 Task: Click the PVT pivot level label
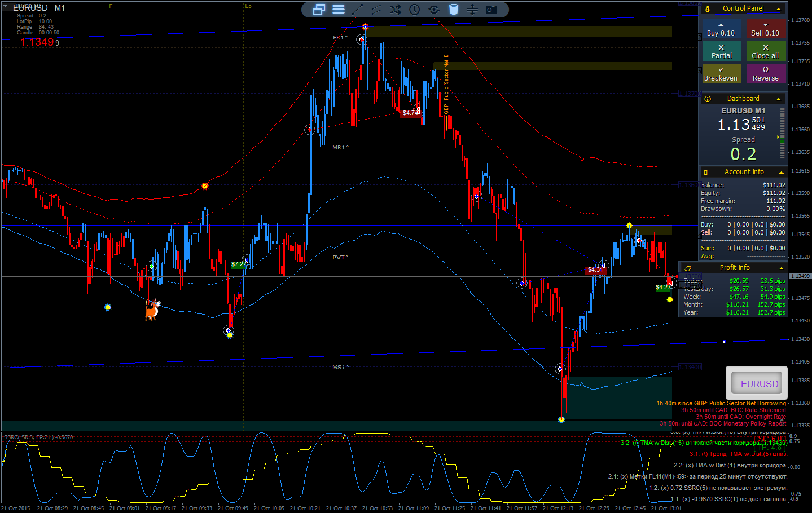(x=340, y=258)
